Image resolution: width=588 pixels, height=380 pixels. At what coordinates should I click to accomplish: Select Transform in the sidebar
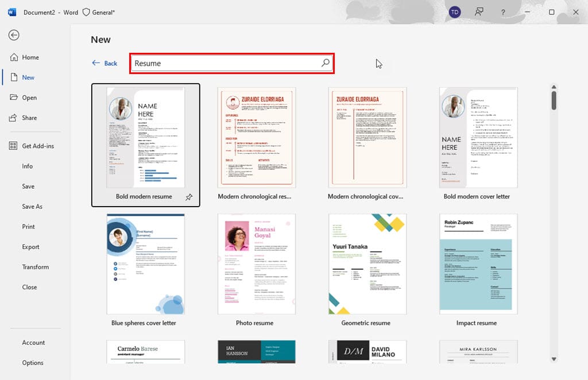tap(35, 267)
